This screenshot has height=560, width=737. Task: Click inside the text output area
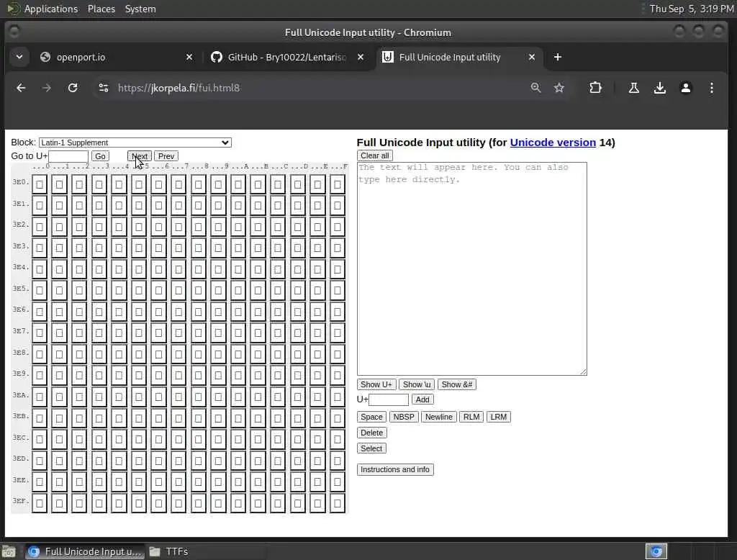point(472,268)
